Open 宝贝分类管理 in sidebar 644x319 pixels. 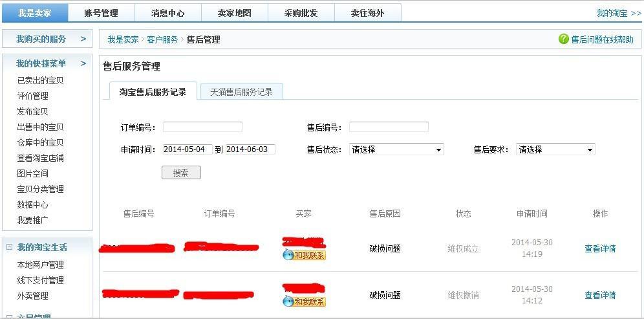[40, 189]
